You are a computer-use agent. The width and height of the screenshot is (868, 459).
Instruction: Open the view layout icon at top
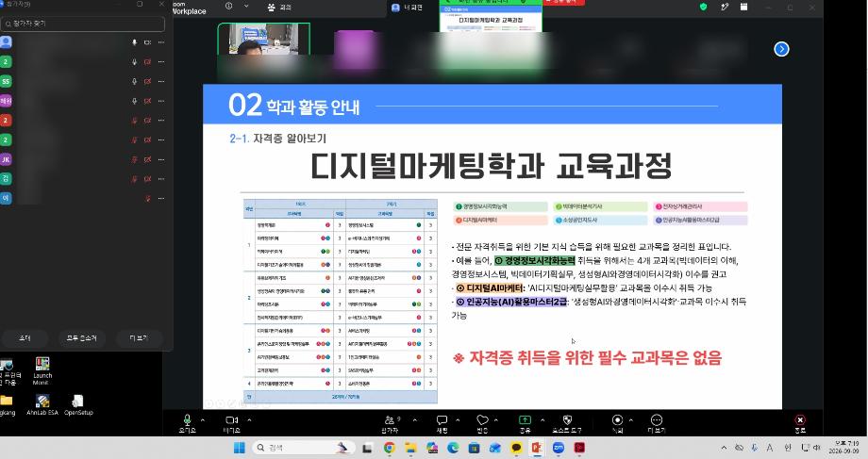[x=744, y=7]
